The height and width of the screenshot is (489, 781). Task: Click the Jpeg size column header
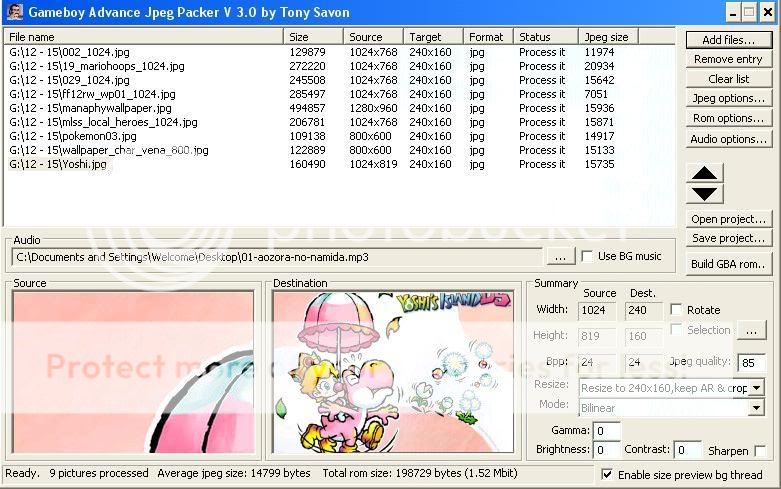pyautogui.click(x=607, y=37)
